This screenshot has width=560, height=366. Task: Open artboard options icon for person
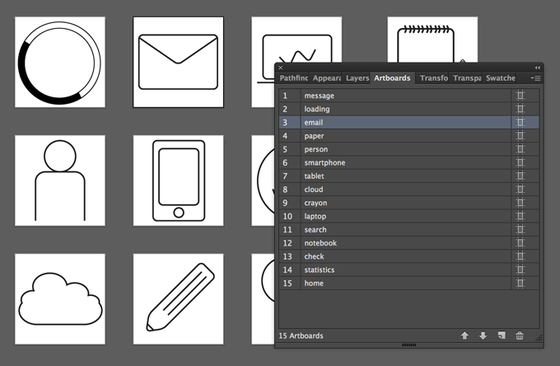(x=520, y=149)
